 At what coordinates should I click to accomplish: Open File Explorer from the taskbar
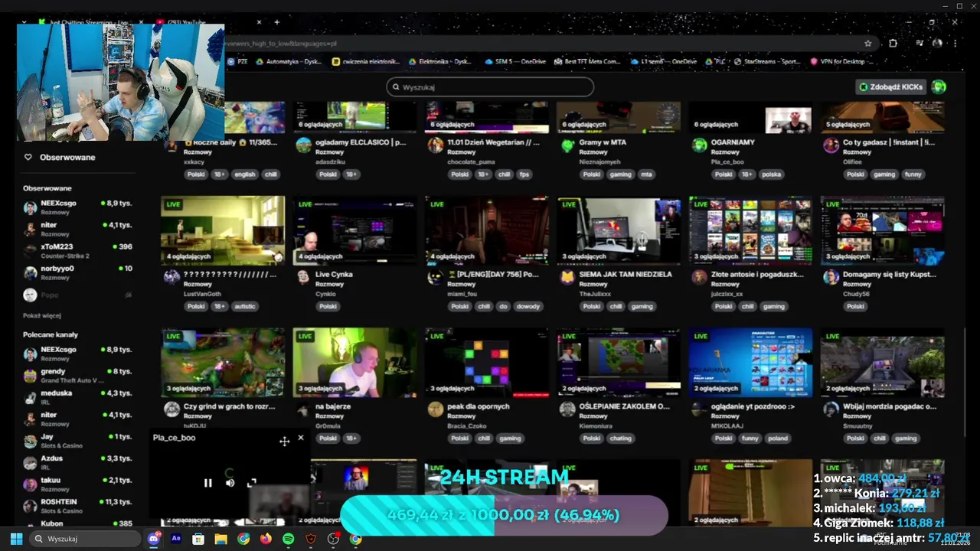[220, 539]
